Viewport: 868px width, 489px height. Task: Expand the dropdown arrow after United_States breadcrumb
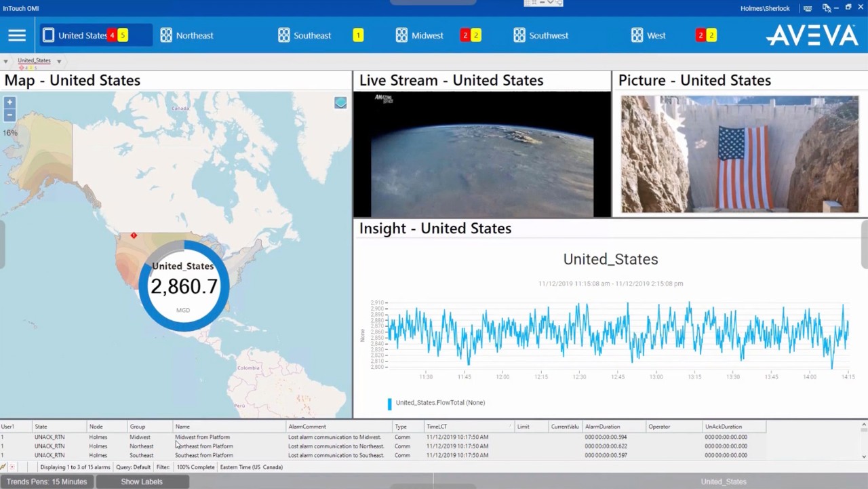[x=59, y=61]
